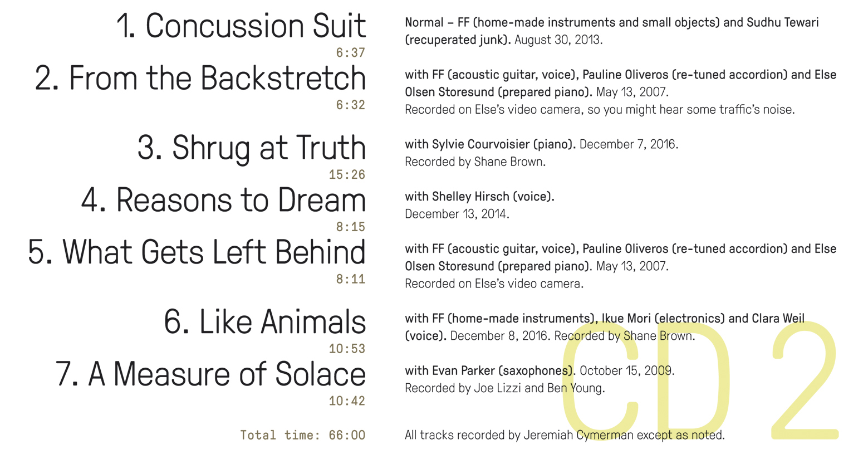Screen dimensions: 868x454
Task: Click the 10:53 duration under Like Animals
Action: pyautogui.click(x=347, y=349)
